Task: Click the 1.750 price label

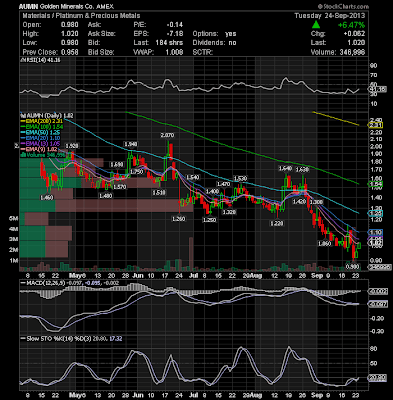Action: [x=137, y=172]
